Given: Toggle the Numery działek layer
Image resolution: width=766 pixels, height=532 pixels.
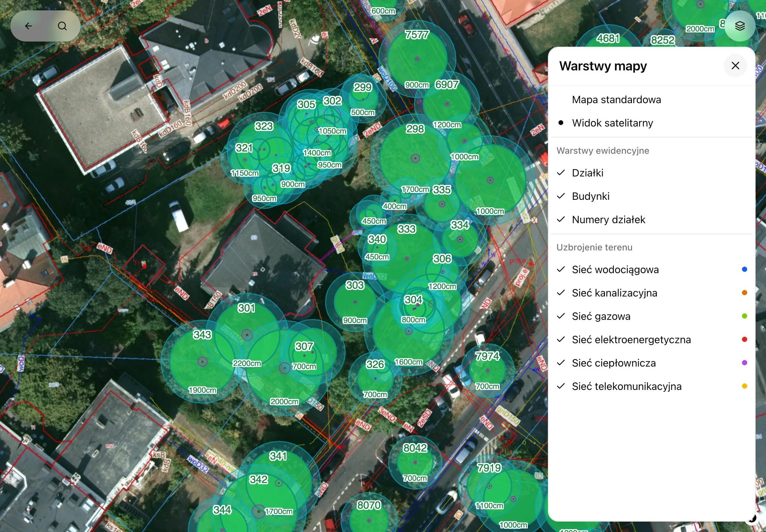Looking at the screenshot, I should coord(652,220).
